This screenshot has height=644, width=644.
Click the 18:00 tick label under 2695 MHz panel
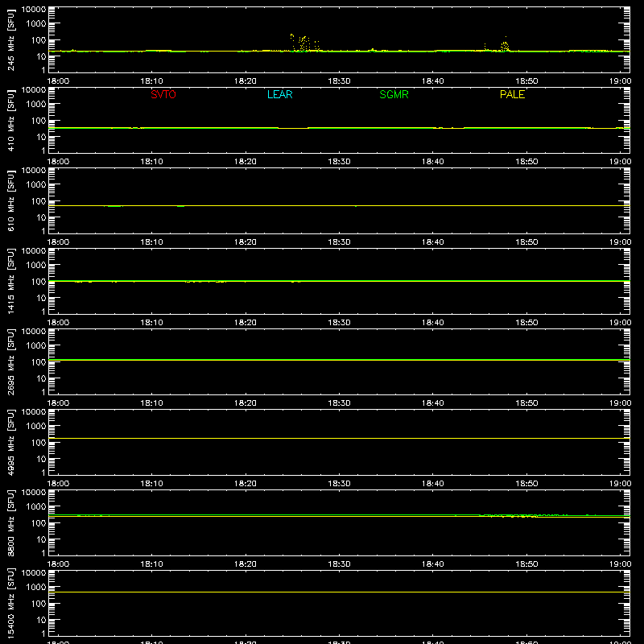coord(58,403)
